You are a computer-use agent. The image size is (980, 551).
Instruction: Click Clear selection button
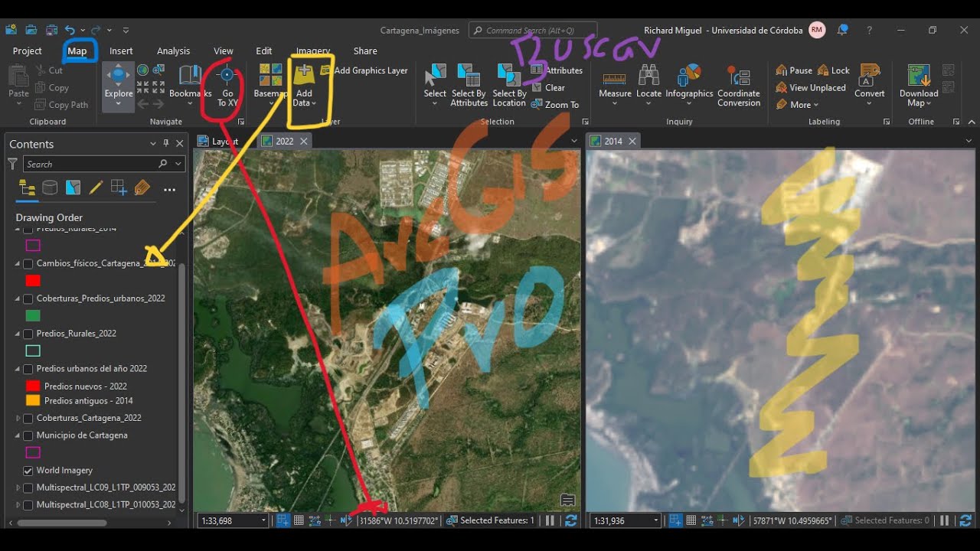tap(548, 88)
